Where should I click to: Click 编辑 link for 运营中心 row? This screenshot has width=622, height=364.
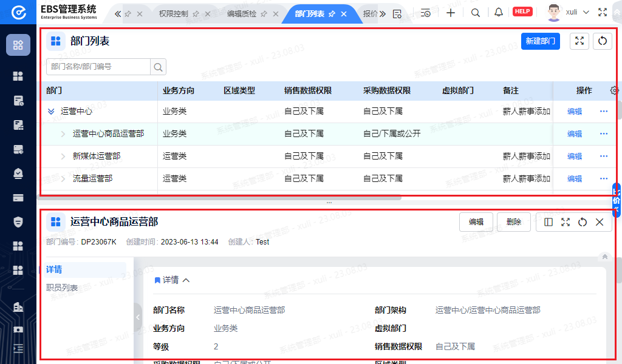[574, 112]
